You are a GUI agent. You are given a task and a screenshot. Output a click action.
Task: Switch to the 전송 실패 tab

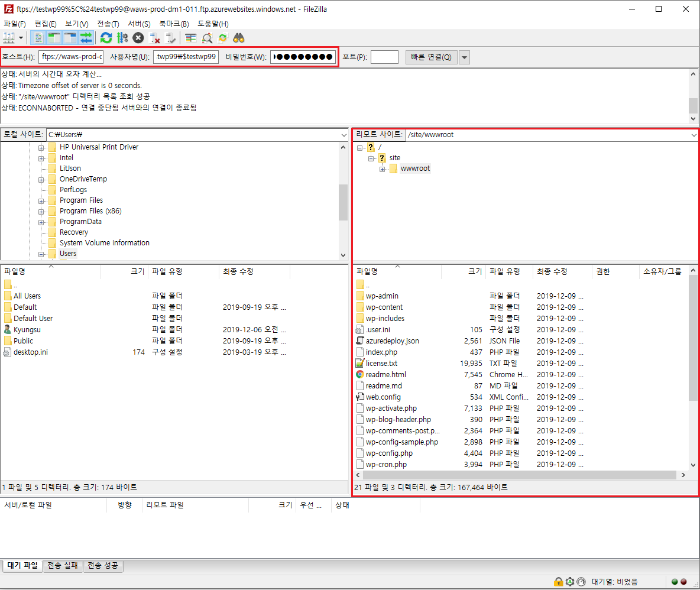(63, 566)
